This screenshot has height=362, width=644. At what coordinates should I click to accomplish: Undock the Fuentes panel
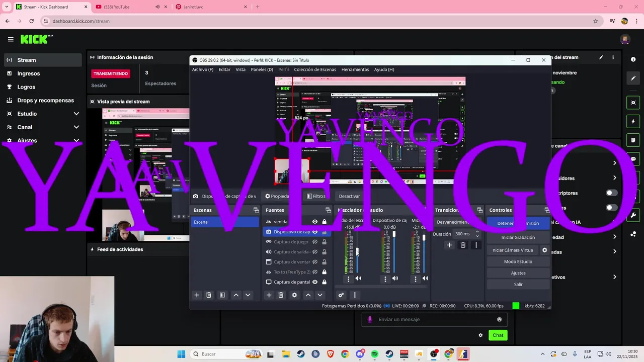tap(328, 210)
